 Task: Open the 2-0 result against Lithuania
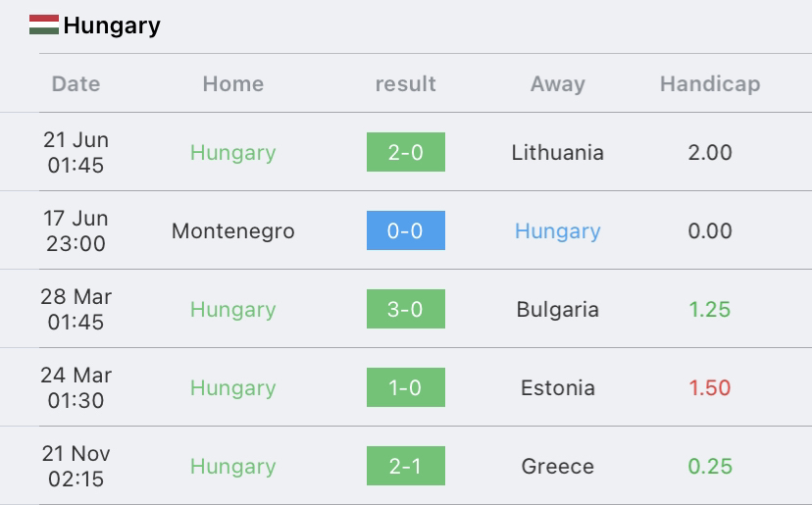click(x=406, y=152)
